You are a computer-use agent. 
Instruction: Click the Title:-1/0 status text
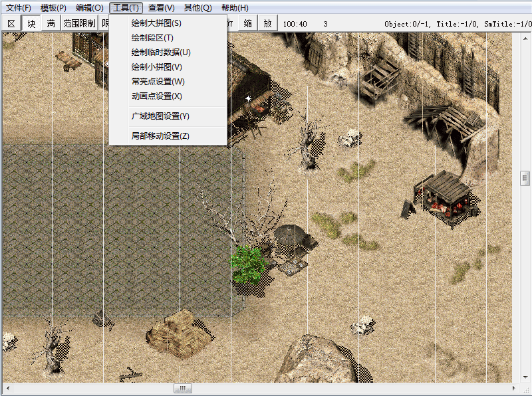458,24
